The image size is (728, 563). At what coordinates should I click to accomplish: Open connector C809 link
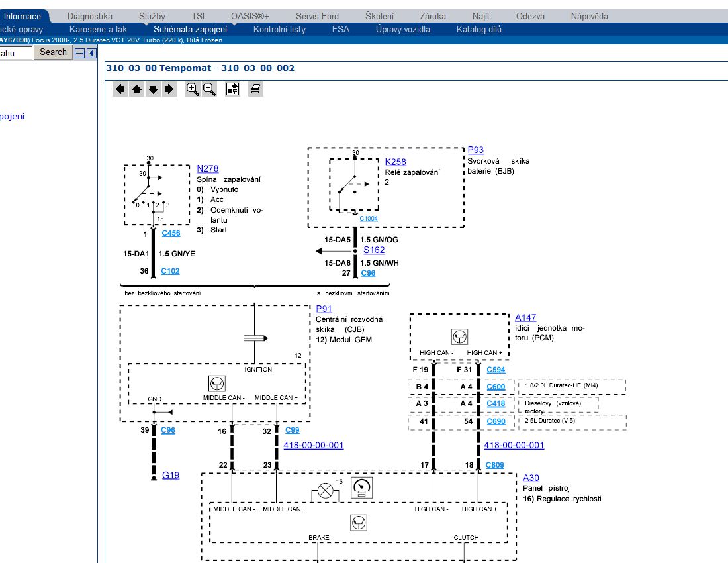[x=494, y=465]
